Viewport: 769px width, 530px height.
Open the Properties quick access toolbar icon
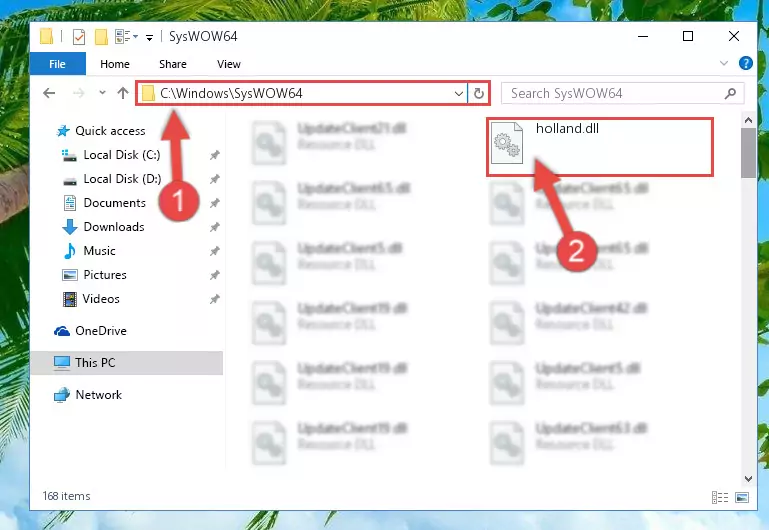pyautogui.click(x=78, y=37)
